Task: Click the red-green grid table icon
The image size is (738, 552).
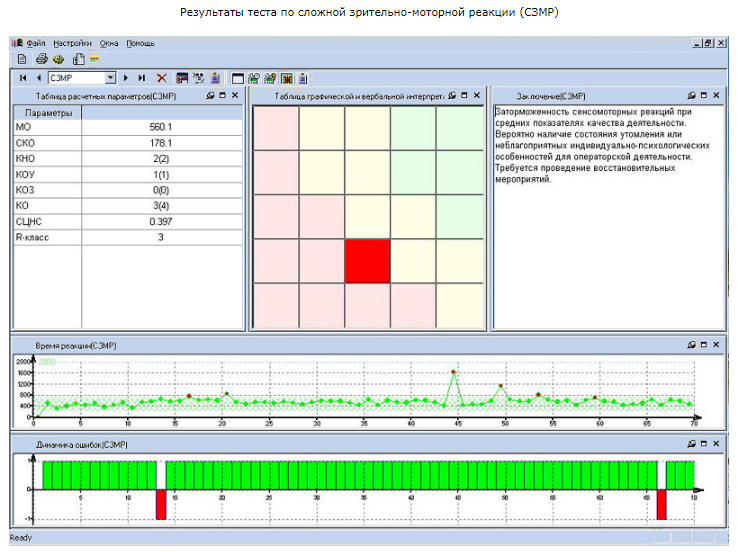Action: pos(287,79)
